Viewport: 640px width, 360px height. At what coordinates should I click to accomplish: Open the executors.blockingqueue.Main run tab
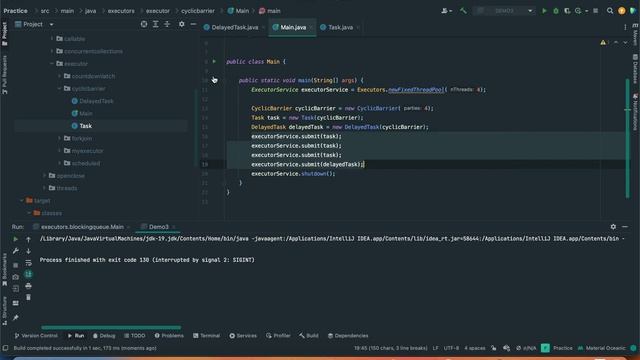tap(81, 227)
